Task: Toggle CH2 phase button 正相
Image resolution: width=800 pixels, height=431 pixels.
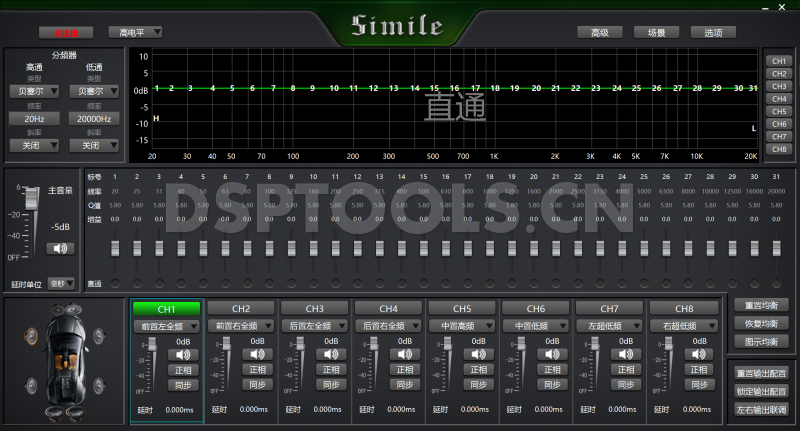Action: tap(258, 370)
